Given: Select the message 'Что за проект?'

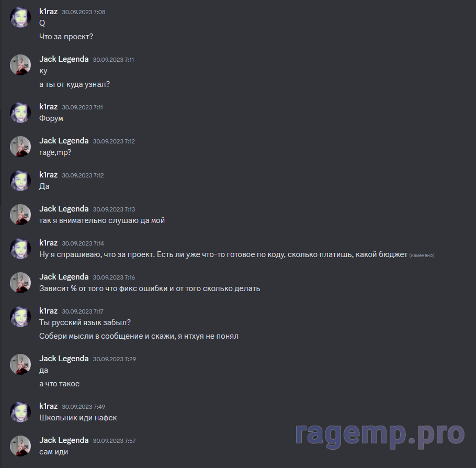Looking at the screenshot, I should (x=66, y=37).
